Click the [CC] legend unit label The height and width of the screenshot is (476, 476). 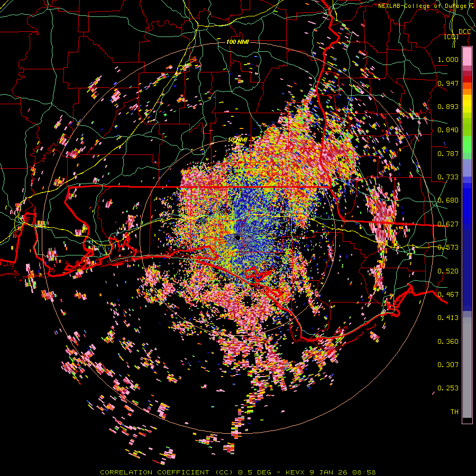(x=452, y=37)
